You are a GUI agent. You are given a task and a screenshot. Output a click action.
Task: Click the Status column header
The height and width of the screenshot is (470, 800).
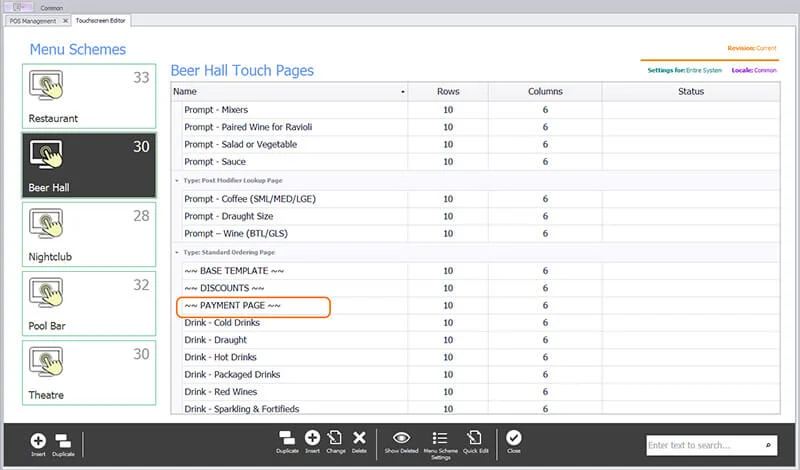pyautogui.click(x=691, y=92)
